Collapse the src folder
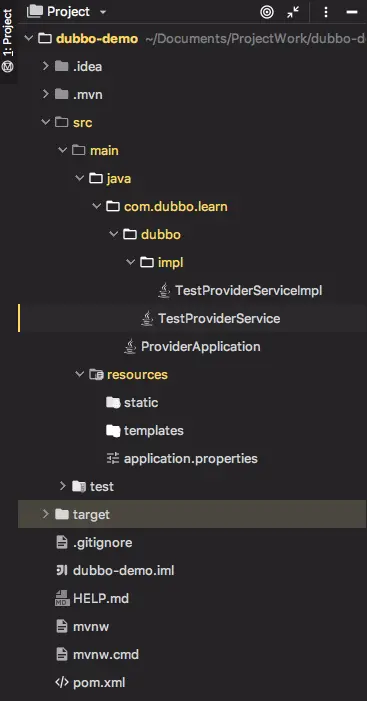 coord(45,122)
